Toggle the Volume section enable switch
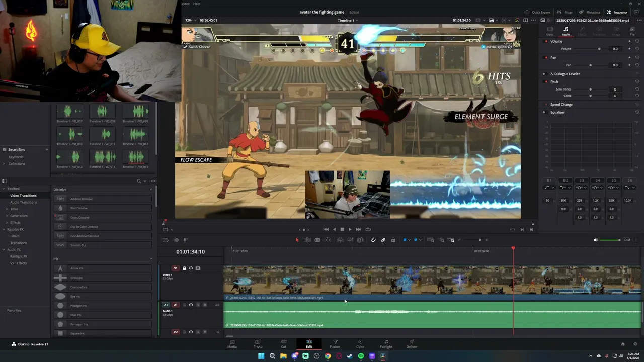The height and width of the screenshot is (362, 644). pyautogui.click(x=546, y=41)
